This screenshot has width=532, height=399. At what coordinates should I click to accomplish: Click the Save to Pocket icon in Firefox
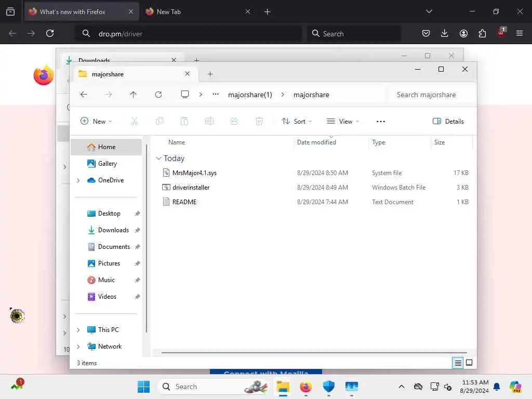(x=426, y=33)
